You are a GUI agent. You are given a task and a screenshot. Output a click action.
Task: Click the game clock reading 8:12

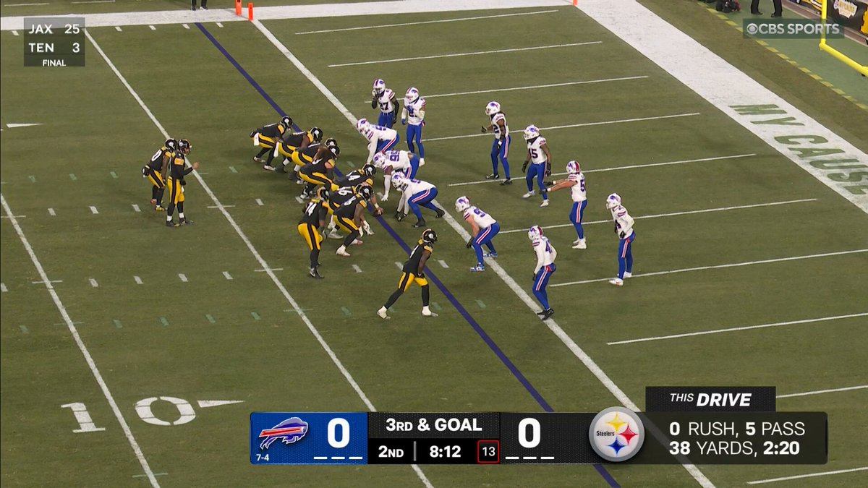(444, 451)
